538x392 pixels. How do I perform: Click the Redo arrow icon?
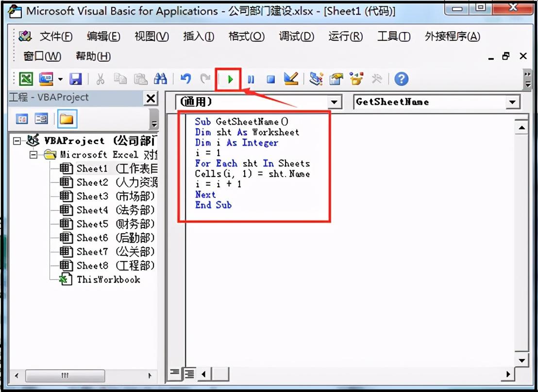point(205,79)
